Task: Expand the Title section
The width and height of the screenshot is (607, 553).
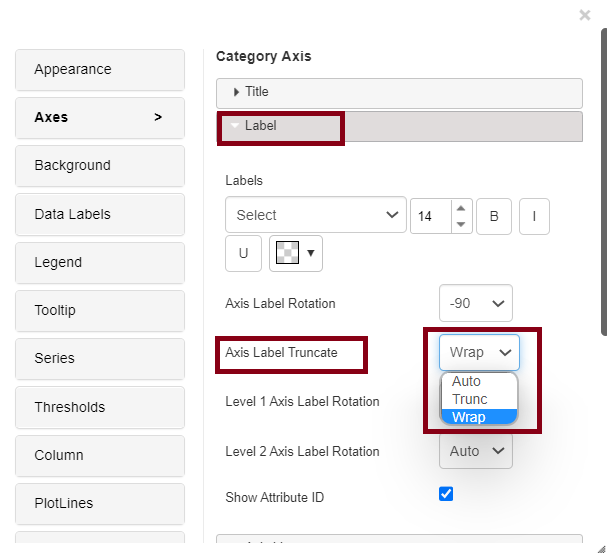Action: click(x=399, y=92)
